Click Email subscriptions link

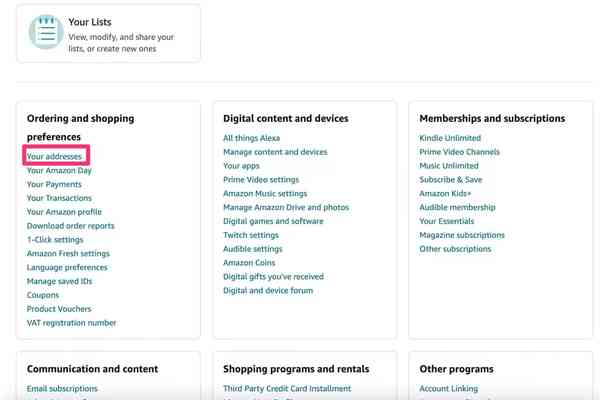tap(62, 389)
